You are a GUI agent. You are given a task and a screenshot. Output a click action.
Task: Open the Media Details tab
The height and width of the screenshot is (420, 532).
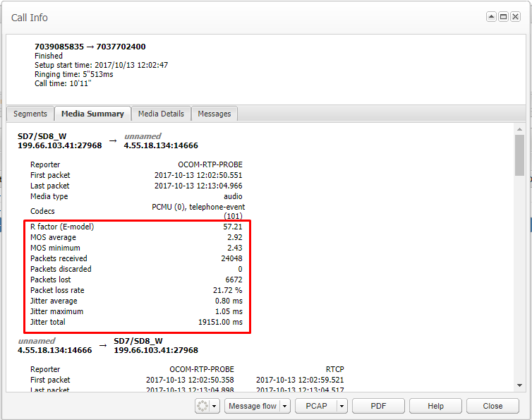pos(161,114)
